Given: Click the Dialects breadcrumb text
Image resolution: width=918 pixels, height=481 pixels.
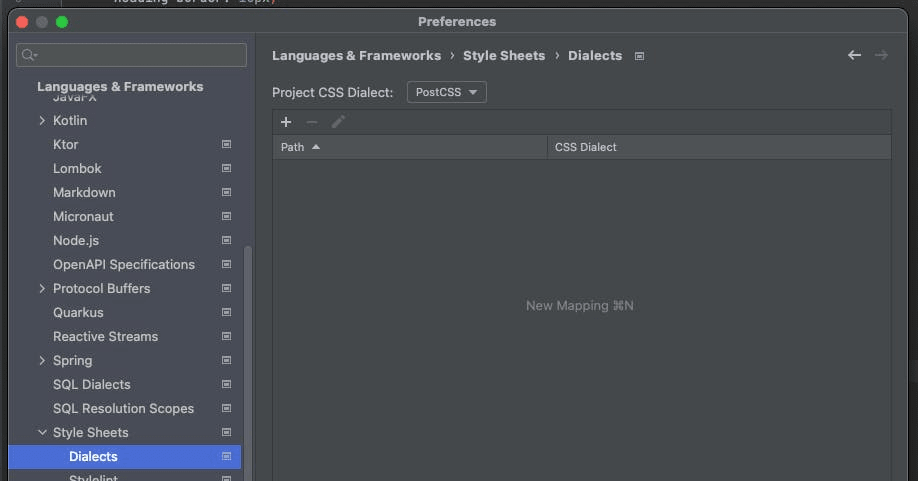Looking at the screenshot, I should (x=595, y=55).
